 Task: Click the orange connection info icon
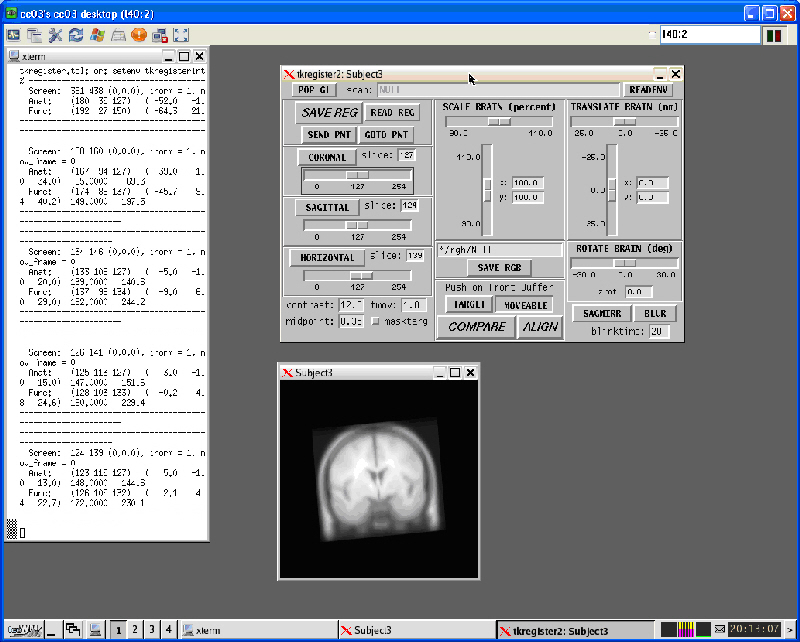click(139, 34)
